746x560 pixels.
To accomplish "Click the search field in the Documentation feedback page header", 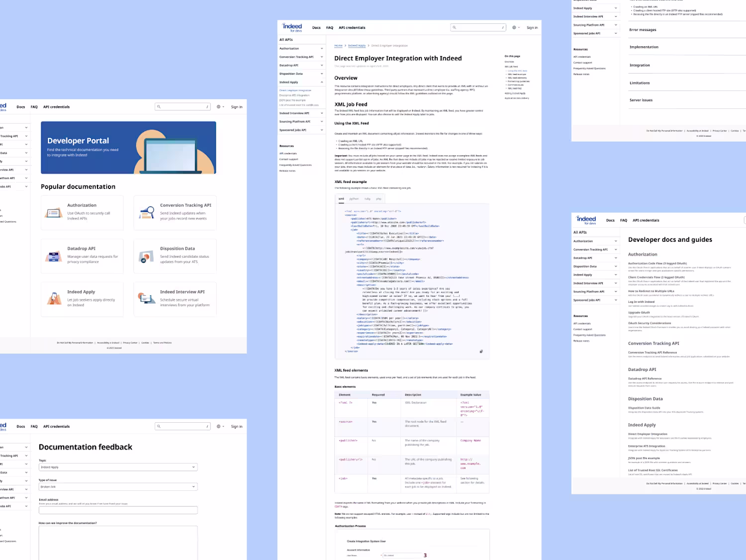I will tap(183, 426).
